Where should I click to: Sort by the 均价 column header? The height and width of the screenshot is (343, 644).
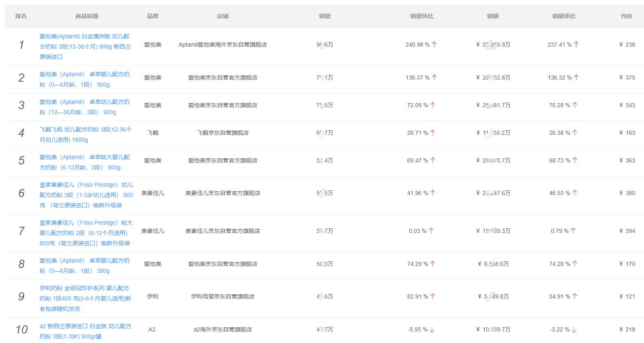(x=625, y=16)
